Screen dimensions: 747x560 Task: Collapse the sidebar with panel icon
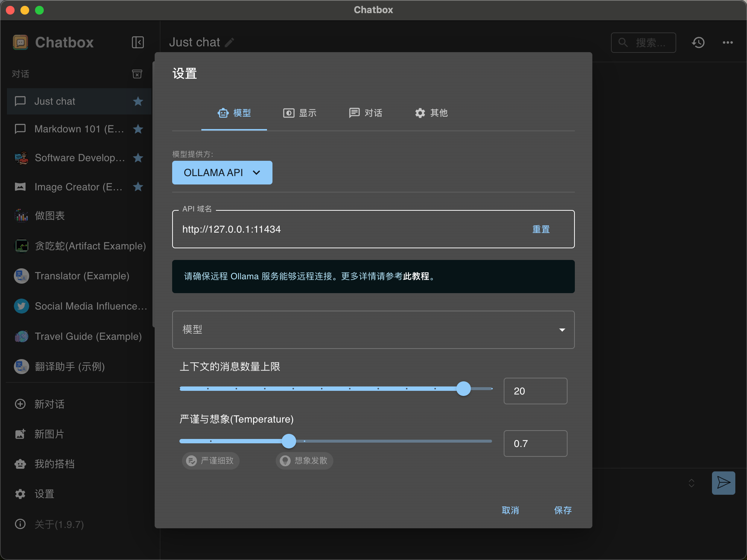[138, 42]
